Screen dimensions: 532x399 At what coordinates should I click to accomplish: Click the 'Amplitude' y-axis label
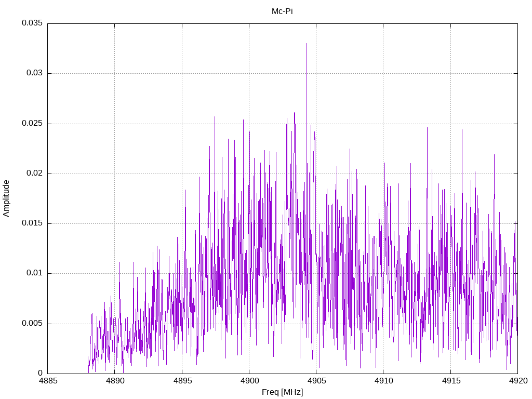point(6,198)
